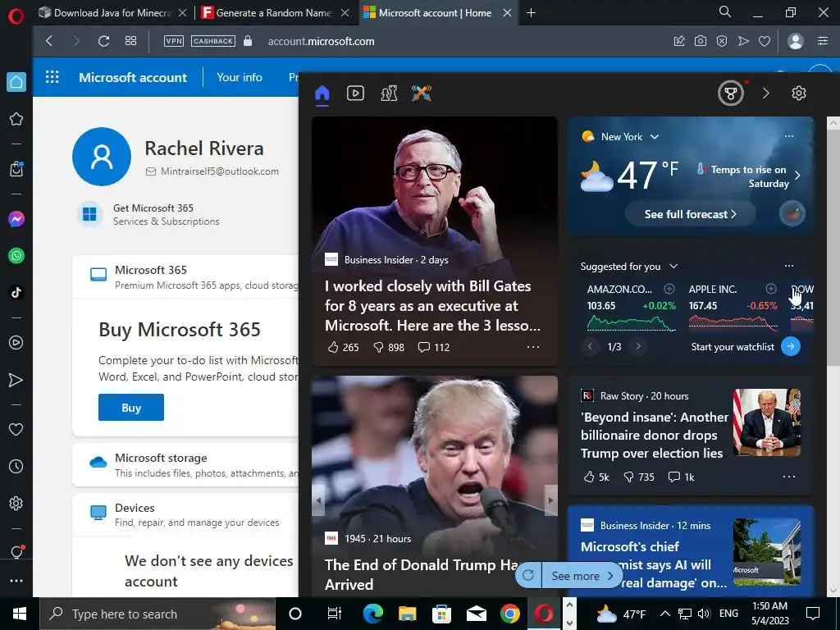Open sidebar three-dots more menu
Image resolution: width=840 pixels, height=630 pixels.
[16, 581]
